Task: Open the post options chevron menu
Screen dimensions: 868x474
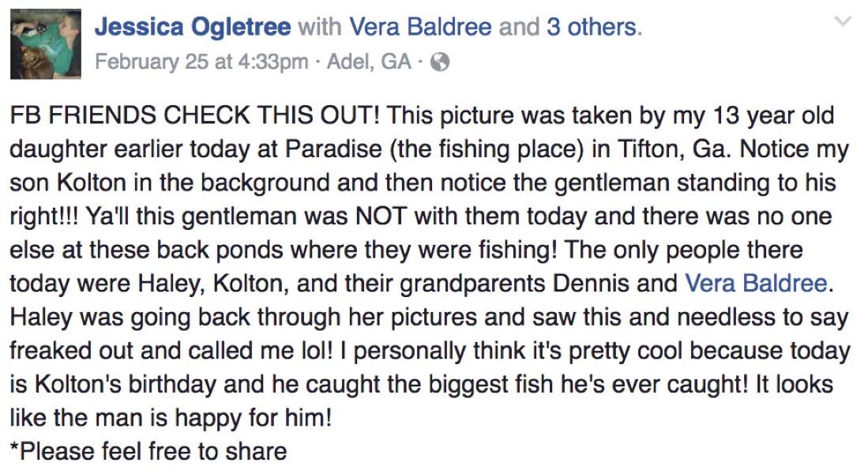Action: 843,22
